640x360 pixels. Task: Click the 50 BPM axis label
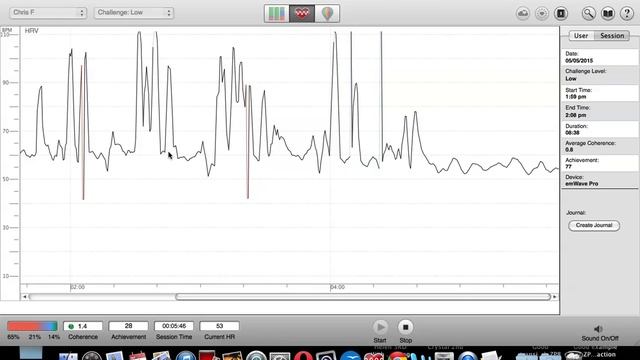(6, 179)
